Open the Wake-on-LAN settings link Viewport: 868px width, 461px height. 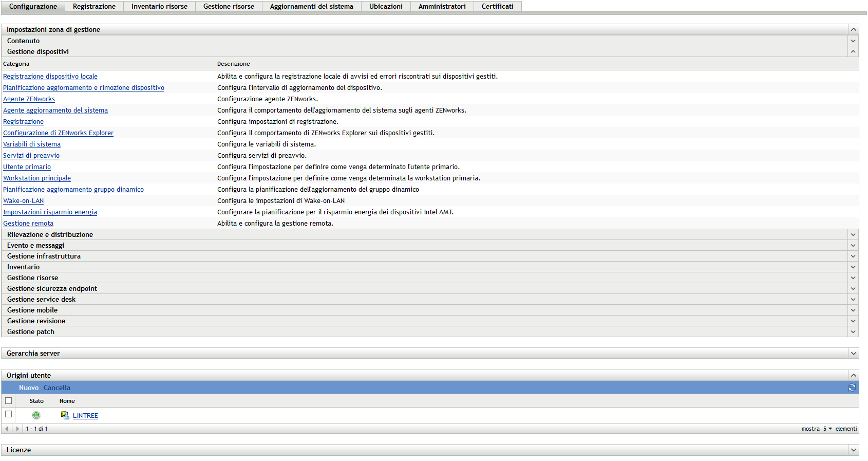point(23,201)
